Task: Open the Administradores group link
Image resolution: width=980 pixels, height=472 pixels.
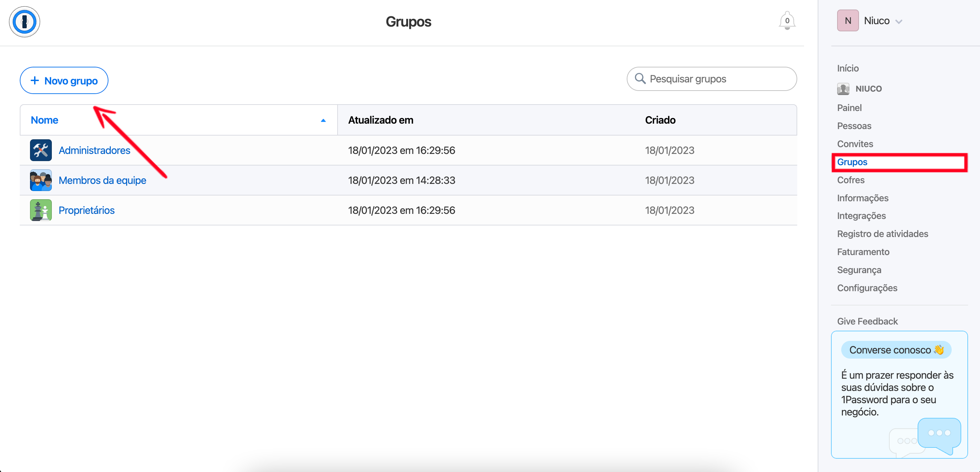Action: pos(94,150)
